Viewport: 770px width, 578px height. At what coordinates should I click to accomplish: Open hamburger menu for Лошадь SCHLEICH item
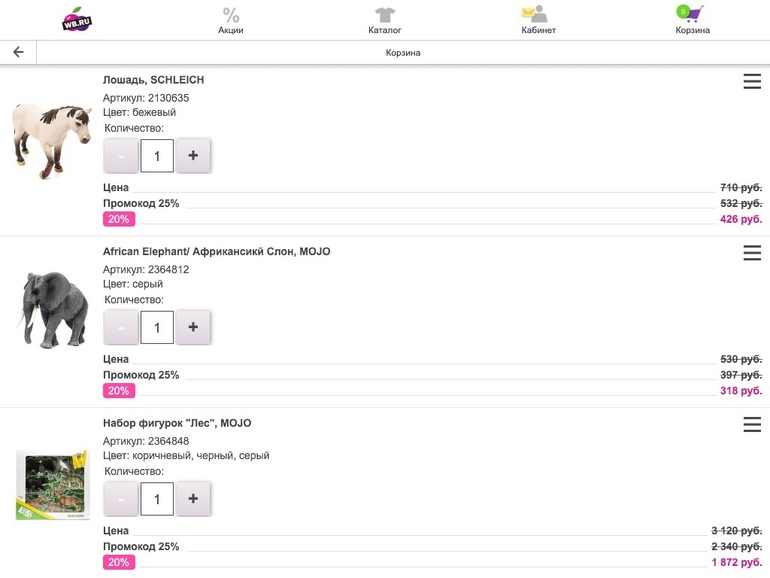pos(752,82)
